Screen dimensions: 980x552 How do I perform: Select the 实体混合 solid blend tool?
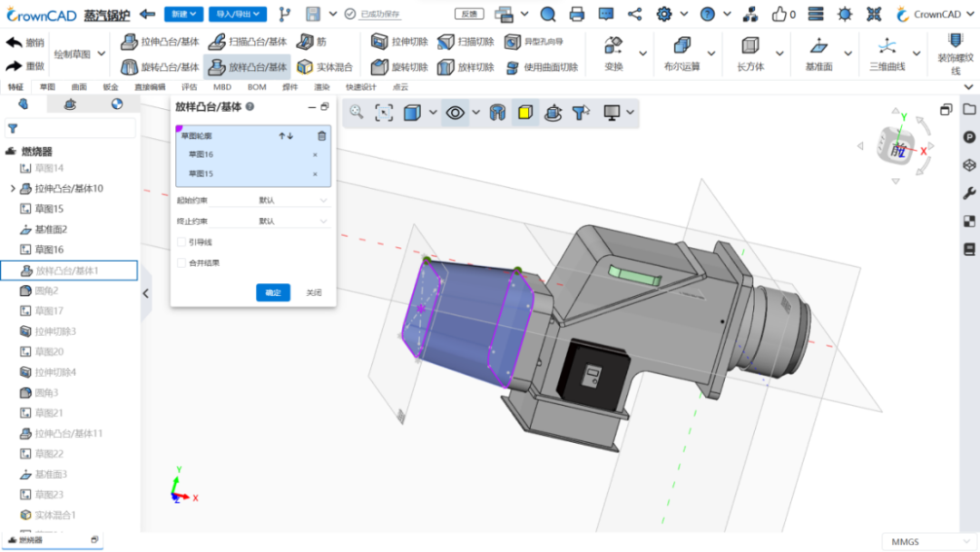325,67
